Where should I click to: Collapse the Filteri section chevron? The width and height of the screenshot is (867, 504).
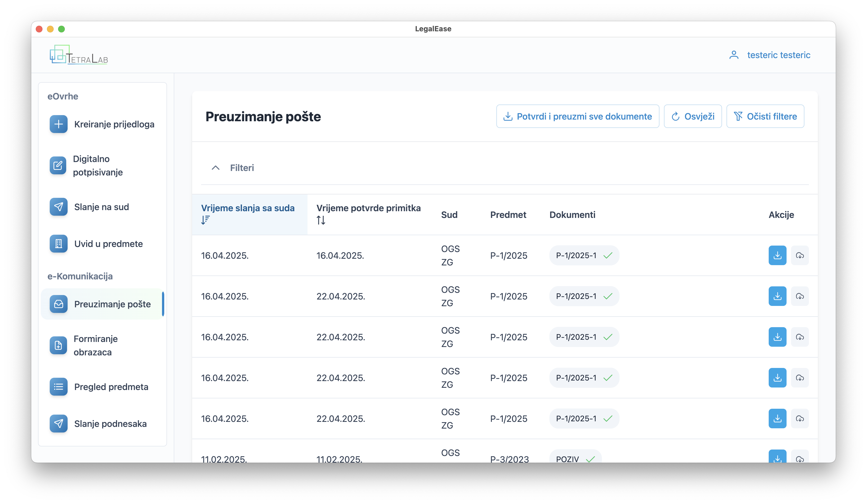[x=215, y=168]
